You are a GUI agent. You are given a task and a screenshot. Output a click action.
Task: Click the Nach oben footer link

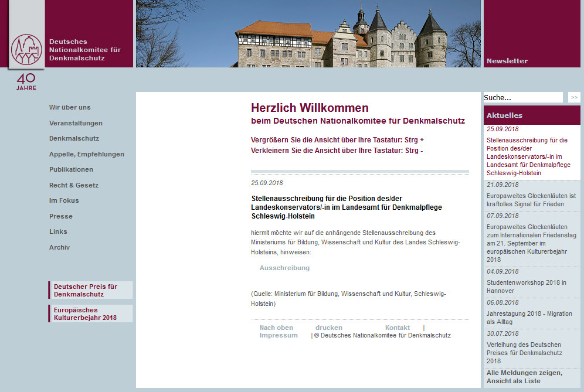point(276,328)
